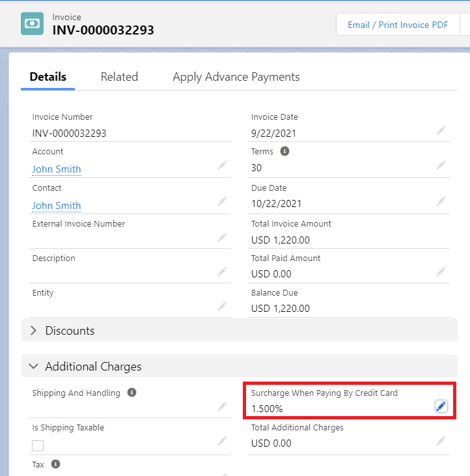Edit the Invoice Date pencil icon

tap(441, 131)
